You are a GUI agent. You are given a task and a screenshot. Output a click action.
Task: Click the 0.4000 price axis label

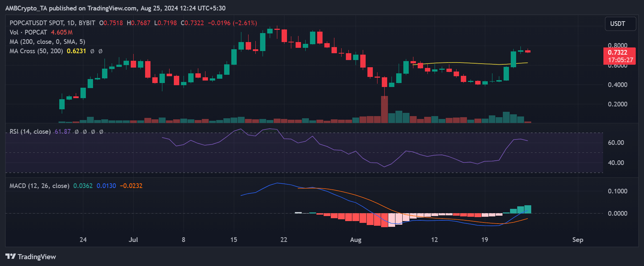coord(617,85)
